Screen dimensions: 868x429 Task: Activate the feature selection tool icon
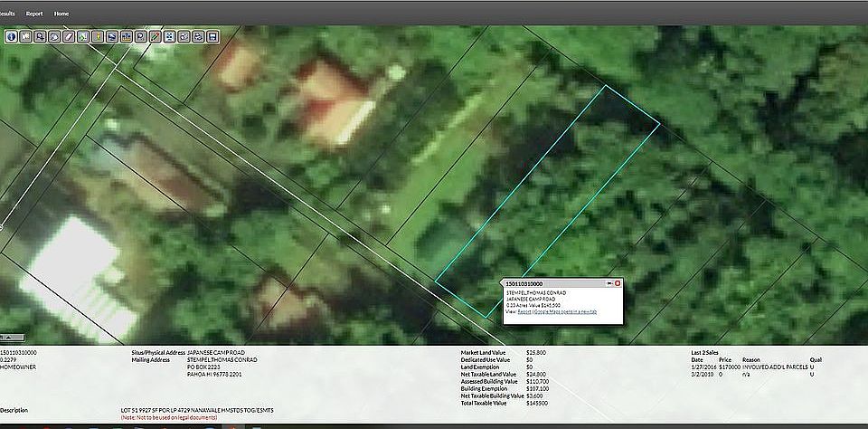pos(25,37)
